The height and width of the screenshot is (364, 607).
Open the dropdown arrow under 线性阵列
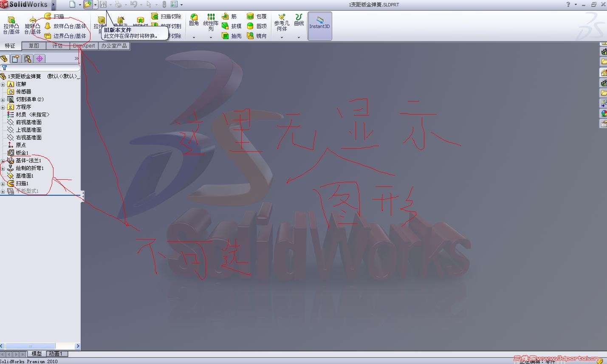[211, 37]
